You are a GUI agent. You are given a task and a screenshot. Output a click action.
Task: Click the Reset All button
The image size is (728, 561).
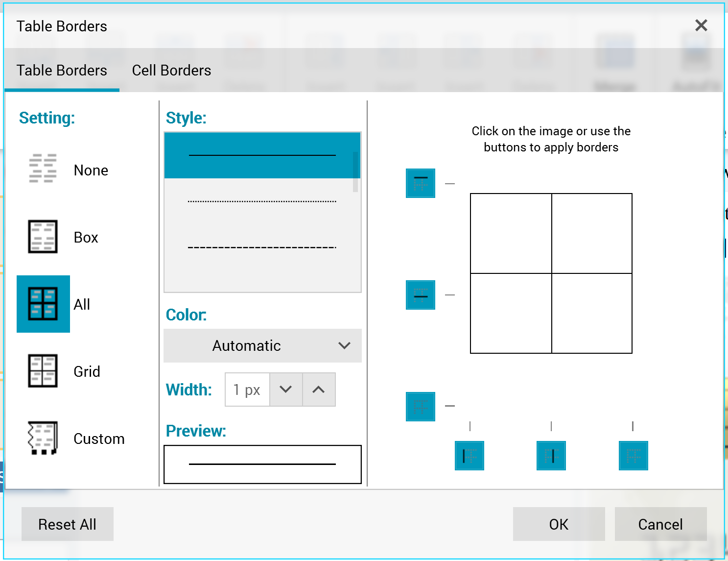click(x=68, y=524)
